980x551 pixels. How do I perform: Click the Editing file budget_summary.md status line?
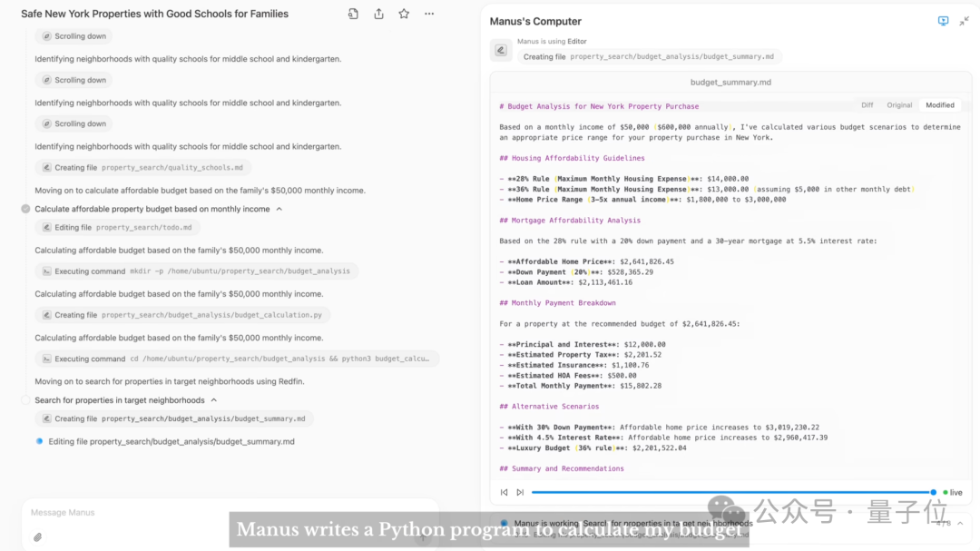pyautogui.click(x=171, y=441)
